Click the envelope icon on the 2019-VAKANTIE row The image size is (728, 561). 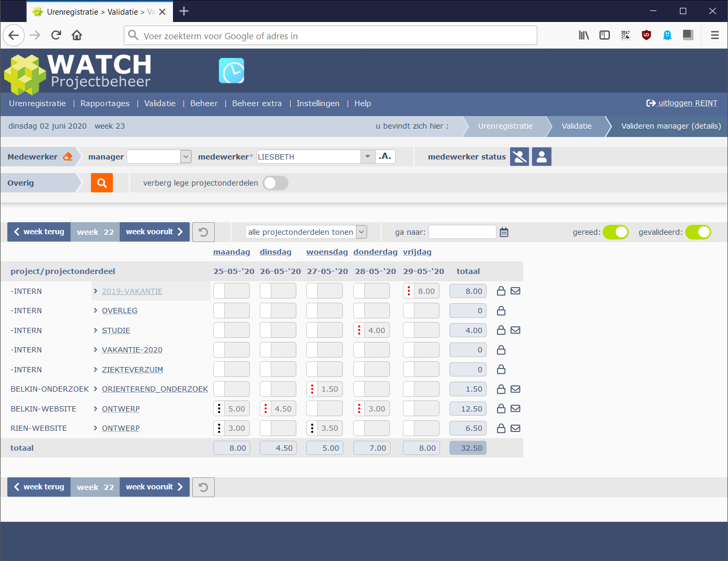point(515,291)
